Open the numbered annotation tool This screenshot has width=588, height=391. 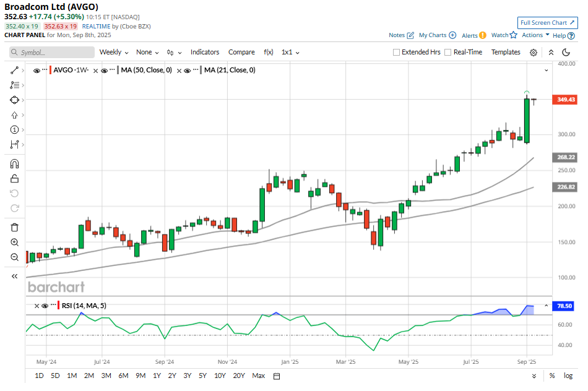(14, 130)
